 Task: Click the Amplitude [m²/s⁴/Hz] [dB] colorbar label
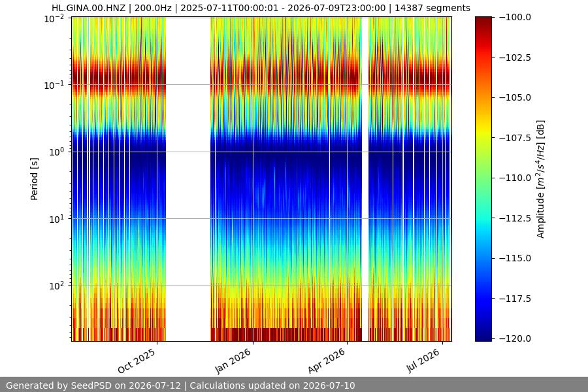[540, 179]
